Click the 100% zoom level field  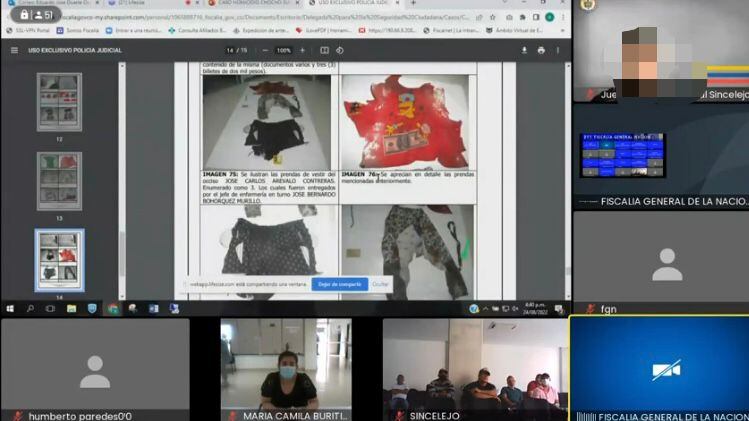click(x=284, y=50)
